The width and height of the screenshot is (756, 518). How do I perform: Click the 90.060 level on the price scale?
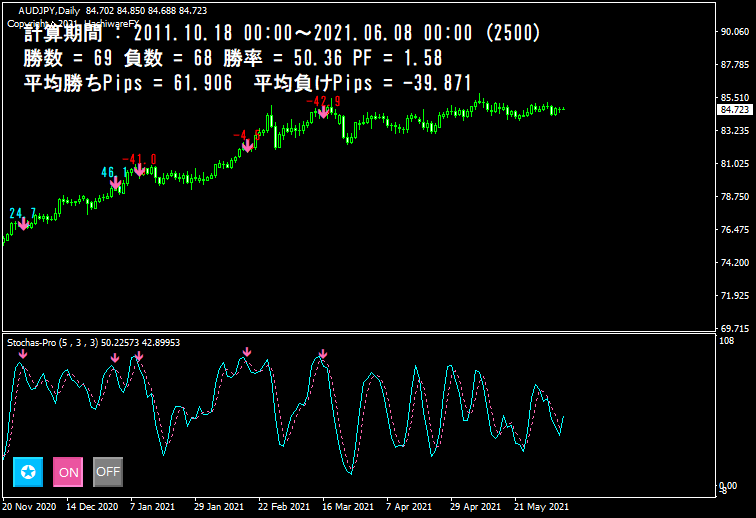click(x=735, y=32)
